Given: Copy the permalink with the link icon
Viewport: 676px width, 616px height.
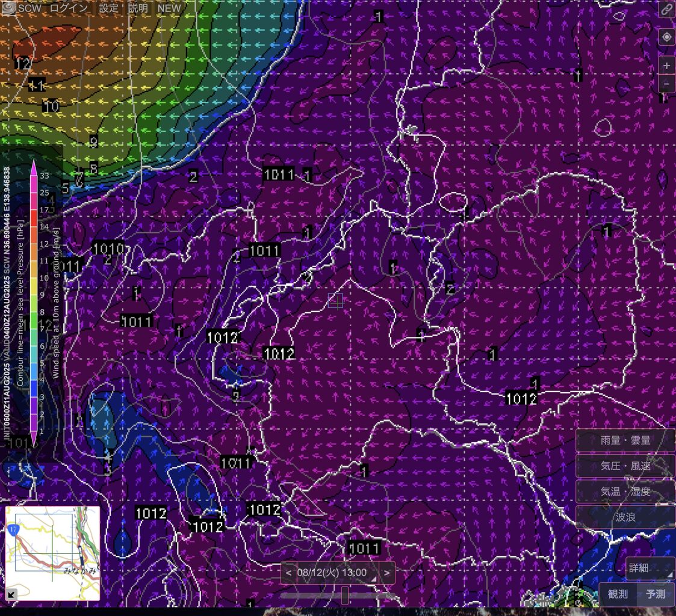Looking at the screenshot, I should [666, 10].
